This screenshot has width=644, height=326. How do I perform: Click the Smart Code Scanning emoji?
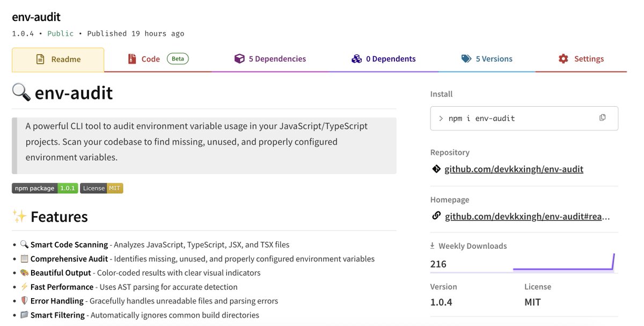coord(24,244)
